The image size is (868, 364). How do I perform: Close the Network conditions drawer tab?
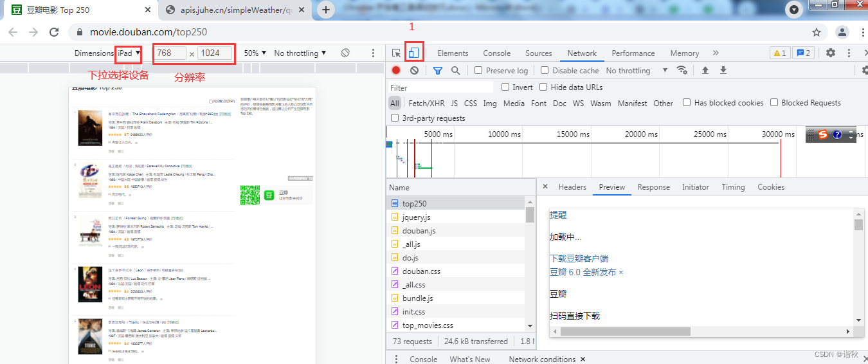point(583,359)
